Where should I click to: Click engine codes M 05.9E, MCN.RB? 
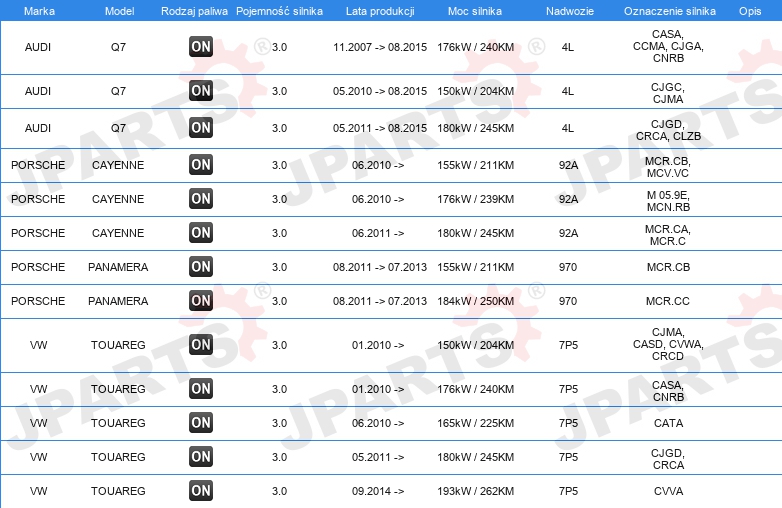tap(668, 201)
